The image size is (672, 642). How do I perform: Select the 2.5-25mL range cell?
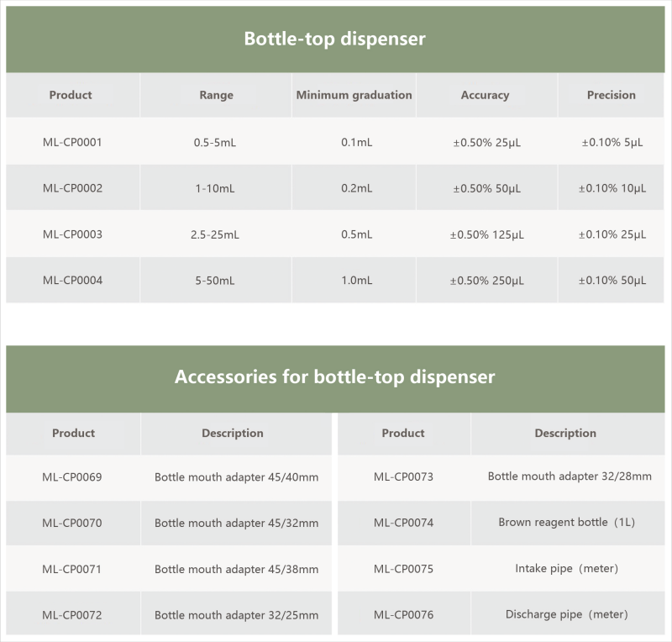click(x=215, y=234)
